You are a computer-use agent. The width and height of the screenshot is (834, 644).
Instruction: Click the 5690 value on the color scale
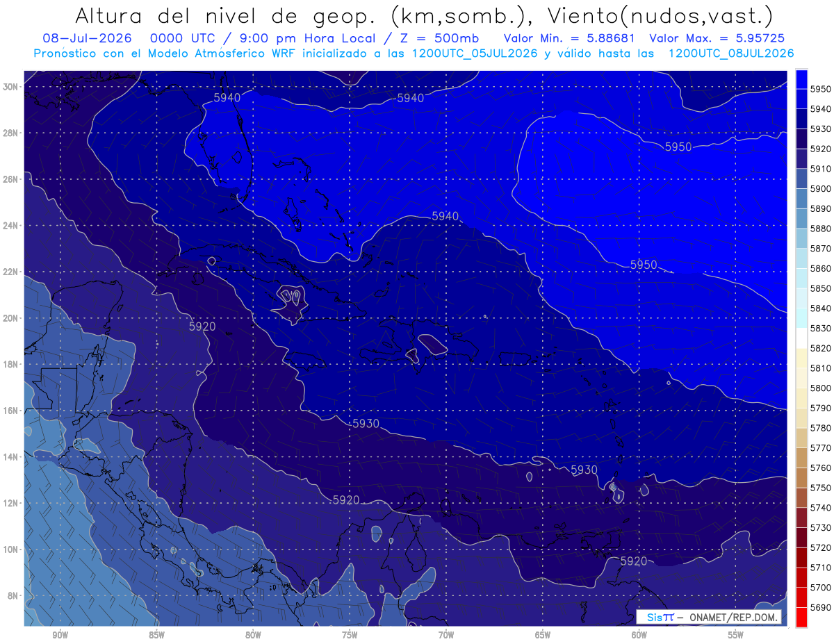point(821,607)
